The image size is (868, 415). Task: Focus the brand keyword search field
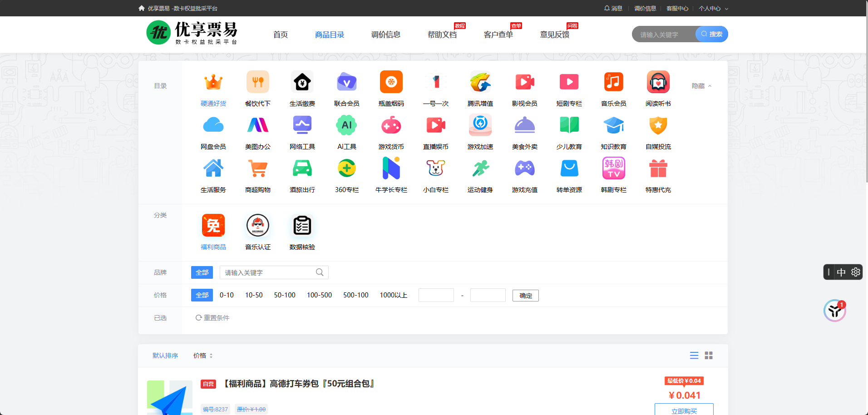(x=274, y=272)
